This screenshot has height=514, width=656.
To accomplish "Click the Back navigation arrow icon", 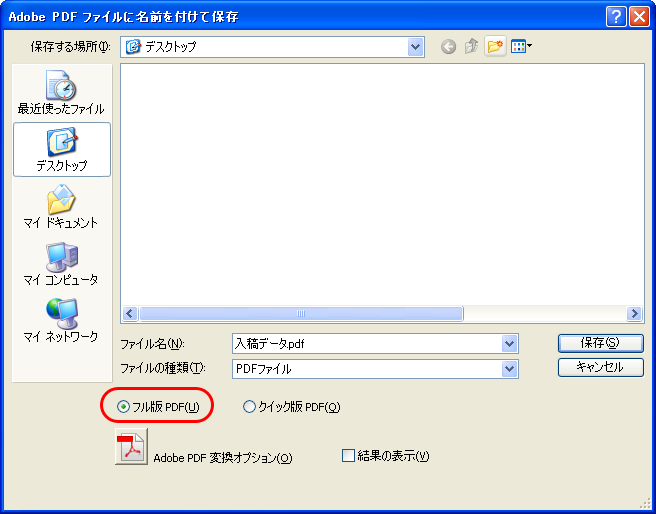I will 448,47.
